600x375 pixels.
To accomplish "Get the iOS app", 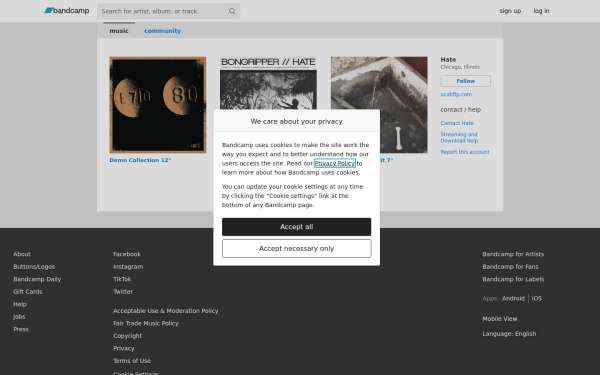I will coord(536,298).
